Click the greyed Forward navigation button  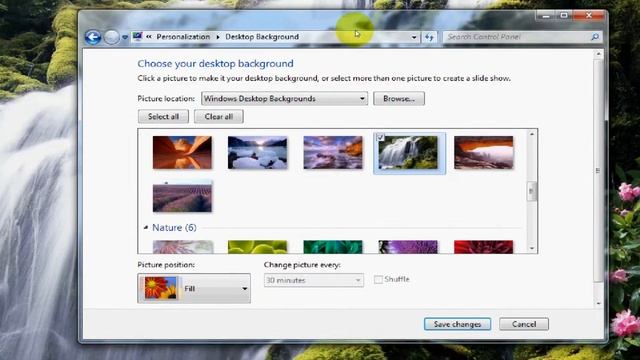111,37
